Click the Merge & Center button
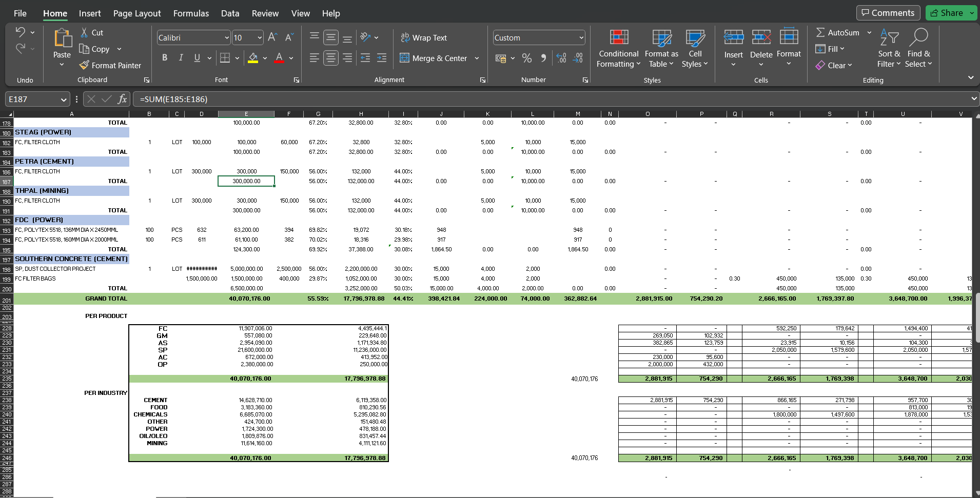The image size is (980, 498). pos(434,58)
